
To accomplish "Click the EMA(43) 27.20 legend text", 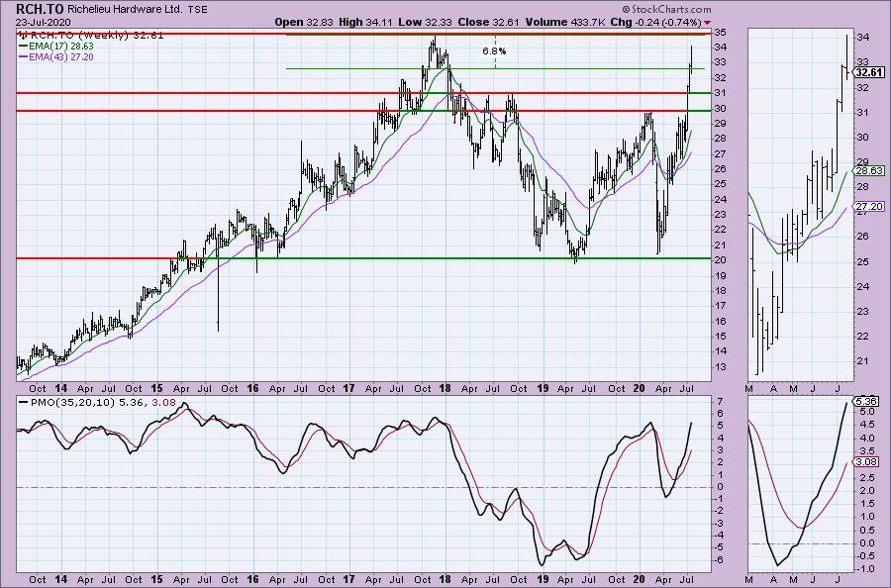I will pyautogui.click(x=61, y=57).
